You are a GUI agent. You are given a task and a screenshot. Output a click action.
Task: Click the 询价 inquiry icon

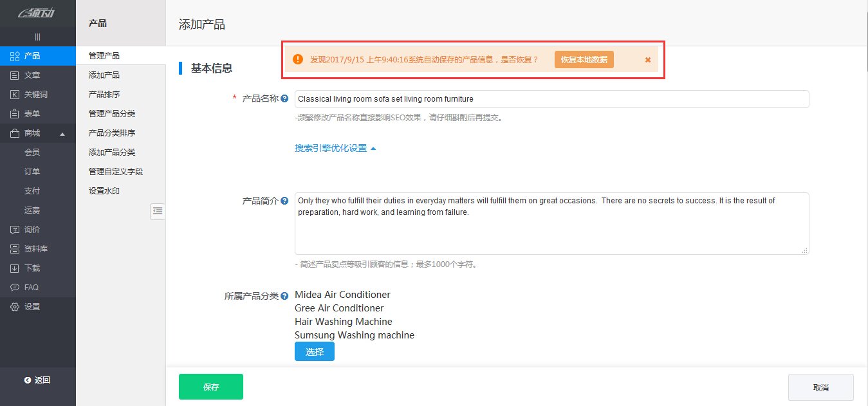(14, 230)
